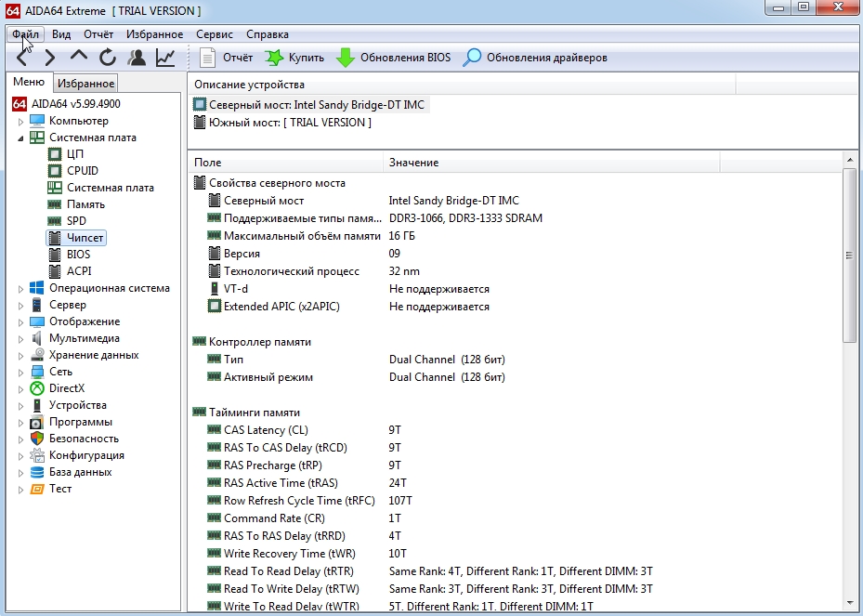The width and height of the screenshot is (863, 616).
Task: Select Южный мост device row
Action: pos(288,123)
